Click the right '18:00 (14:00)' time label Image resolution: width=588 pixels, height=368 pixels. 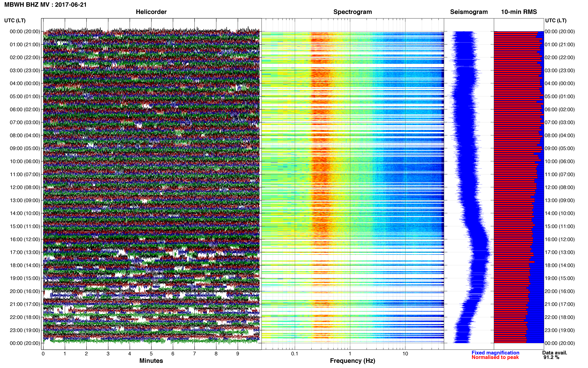click(560, 265)
